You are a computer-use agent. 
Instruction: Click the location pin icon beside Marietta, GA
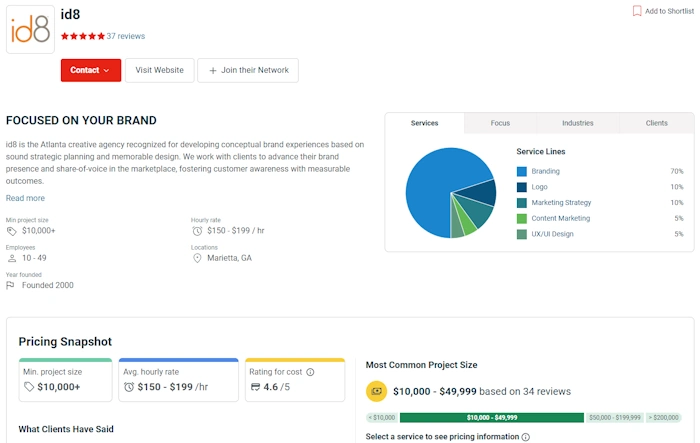coord(197,258)
